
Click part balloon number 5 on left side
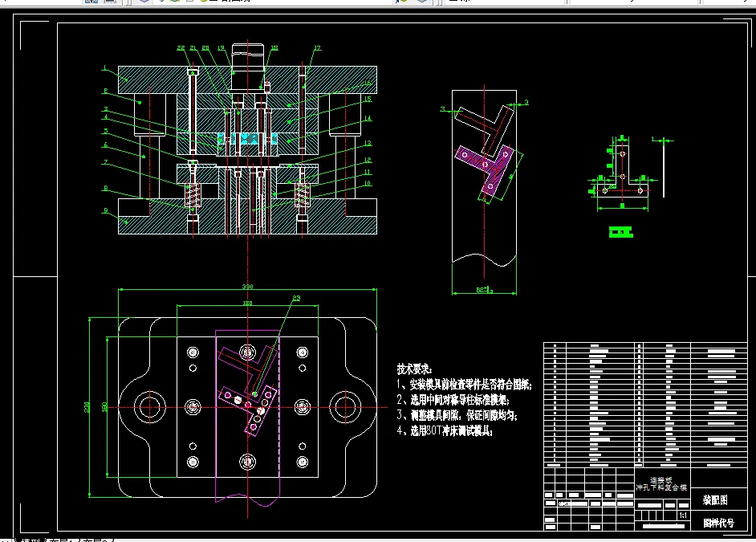[106, 131]
